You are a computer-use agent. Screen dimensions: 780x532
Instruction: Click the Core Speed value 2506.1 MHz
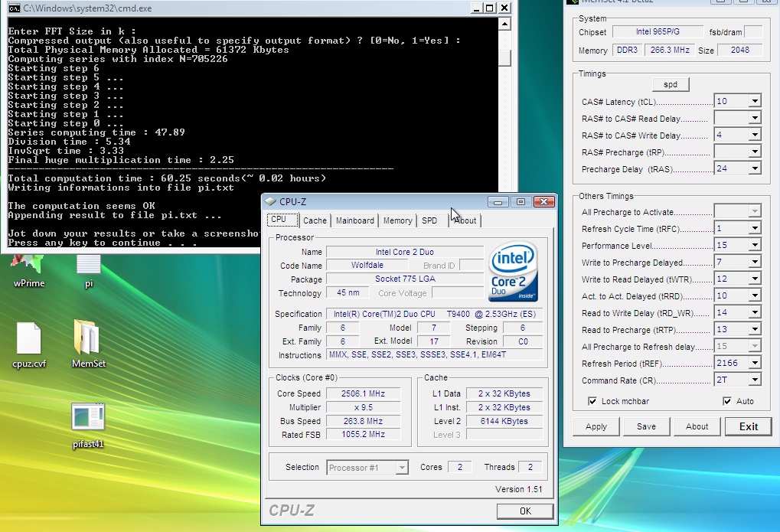click(x=363, y=393)
